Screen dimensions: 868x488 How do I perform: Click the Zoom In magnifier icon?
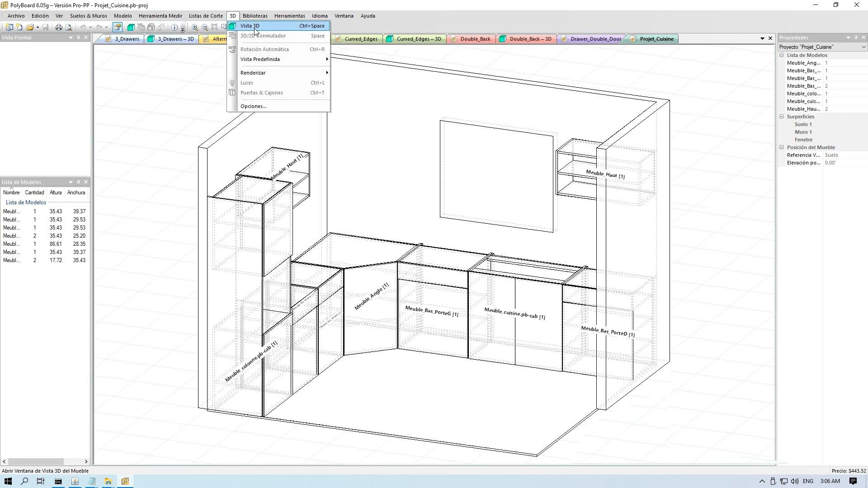[x=195, y=27]
